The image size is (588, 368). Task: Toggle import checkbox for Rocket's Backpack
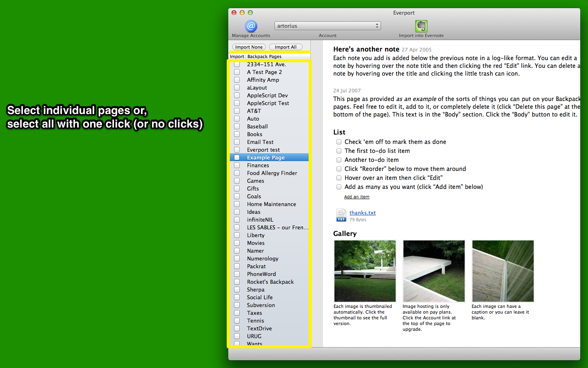click(237, 282)
